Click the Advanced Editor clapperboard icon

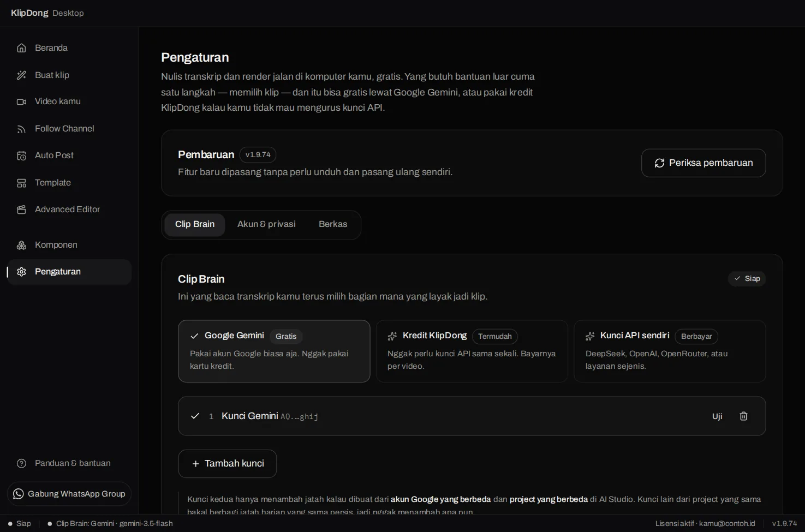pyautogui.click(x=21, y=210)
